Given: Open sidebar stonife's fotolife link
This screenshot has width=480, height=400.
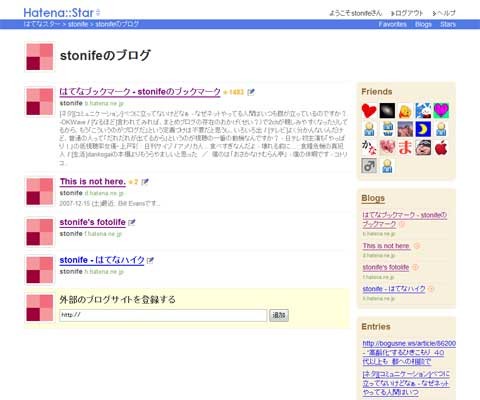Looking at the screenshot, I should coord(386,267).
